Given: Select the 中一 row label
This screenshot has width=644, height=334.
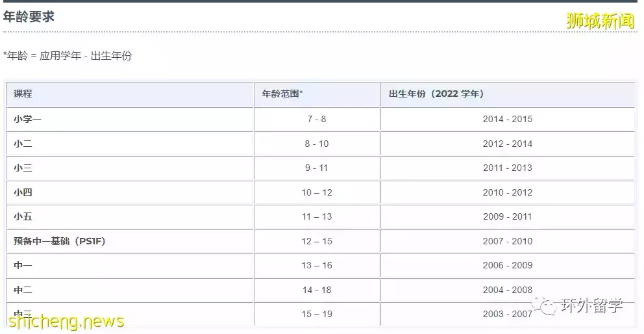Looking at the screenshot, I should click(x=23, y=265).
